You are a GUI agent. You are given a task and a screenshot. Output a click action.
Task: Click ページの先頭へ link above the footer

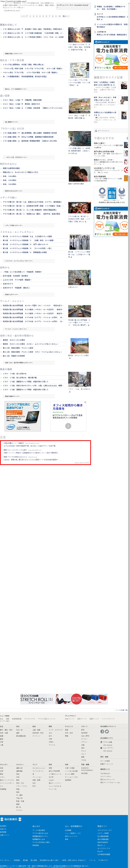122,710
